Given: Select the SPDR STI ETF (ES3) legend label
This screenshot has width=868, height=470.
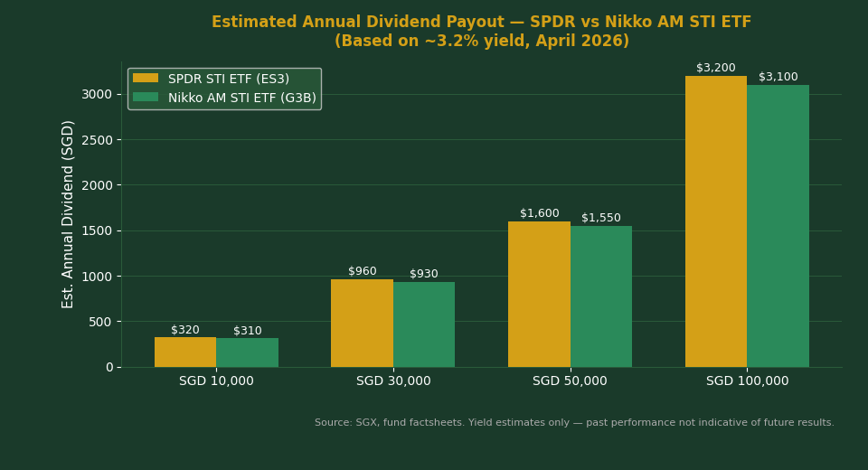Looking at the screenshot, I should tap(229, 79).
